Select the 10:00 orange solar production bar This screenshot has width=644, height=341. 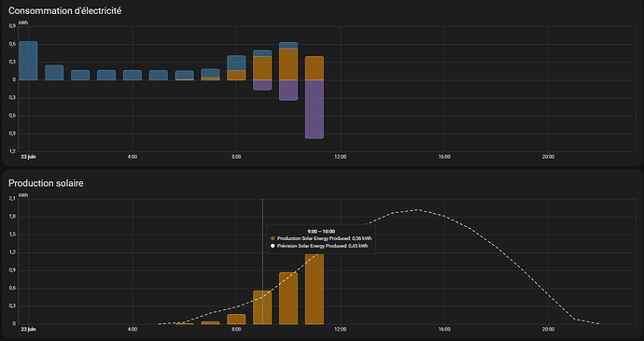tap(288, 298)
